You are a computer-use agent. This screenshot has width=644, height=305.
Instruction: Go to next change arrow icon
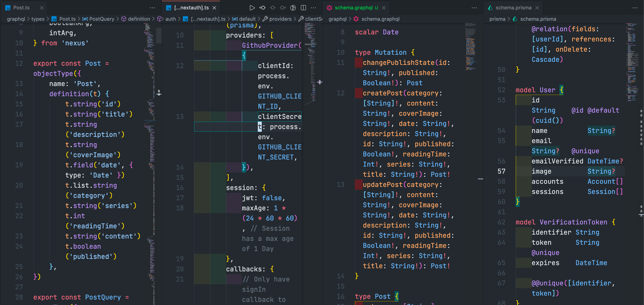(283, 8)
